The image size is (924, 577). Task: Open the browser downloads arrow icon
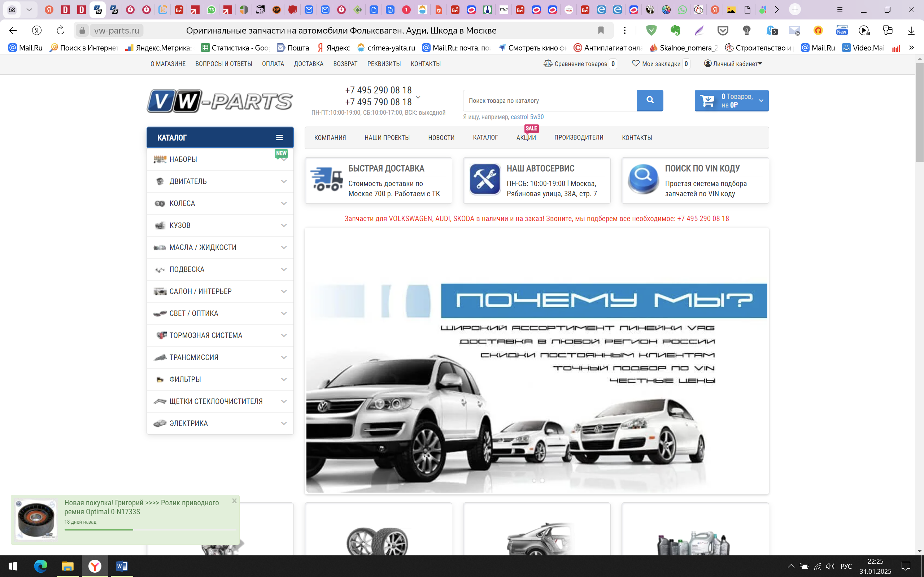coord(911,31)
